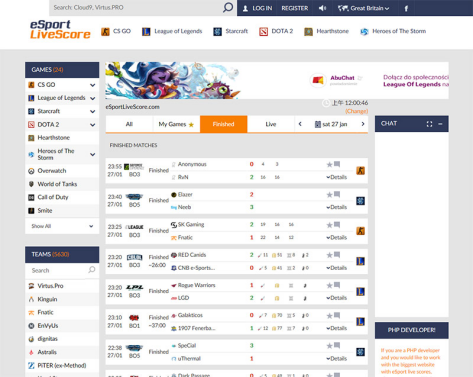Open League of Legends in the top navigation

click(172, 31)
